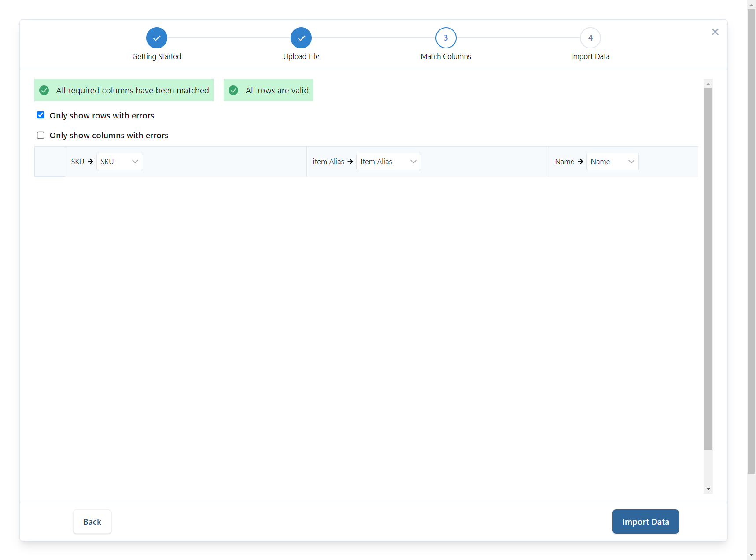Open the Name column mapping dropdown
Viewport: 756px width, 560px height.
pos(612,162)
